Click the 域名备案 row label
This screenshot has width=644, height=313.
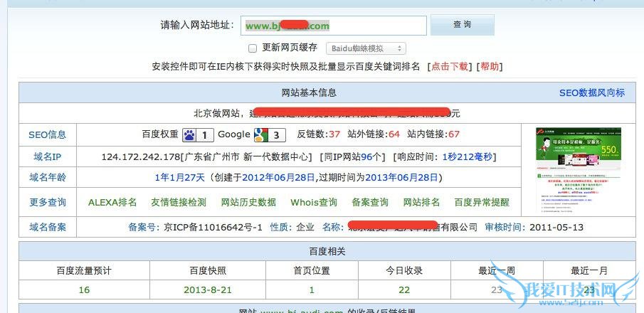click(47, 227)
